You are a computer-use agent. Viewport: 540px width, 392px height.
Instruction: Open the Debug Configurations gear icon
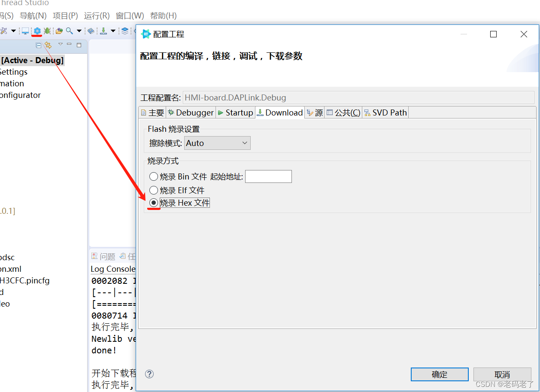37,31
